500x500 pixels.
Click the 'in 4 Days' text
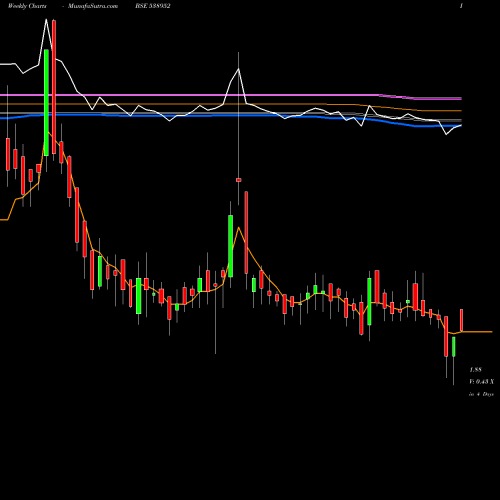click(x=481, y=394)
